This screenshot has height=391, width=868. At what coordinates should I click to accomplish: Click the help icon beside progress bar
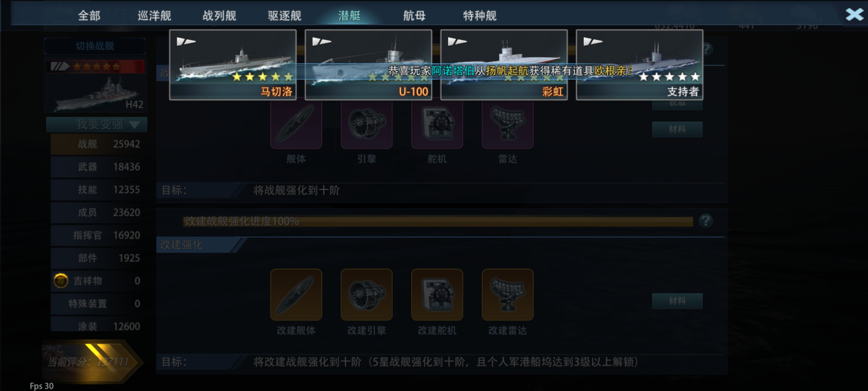[x=705, y=221]
